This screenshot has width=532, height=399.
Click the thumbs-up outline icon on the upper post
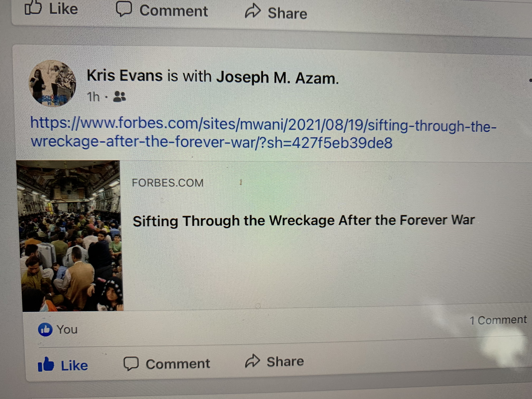33,8
